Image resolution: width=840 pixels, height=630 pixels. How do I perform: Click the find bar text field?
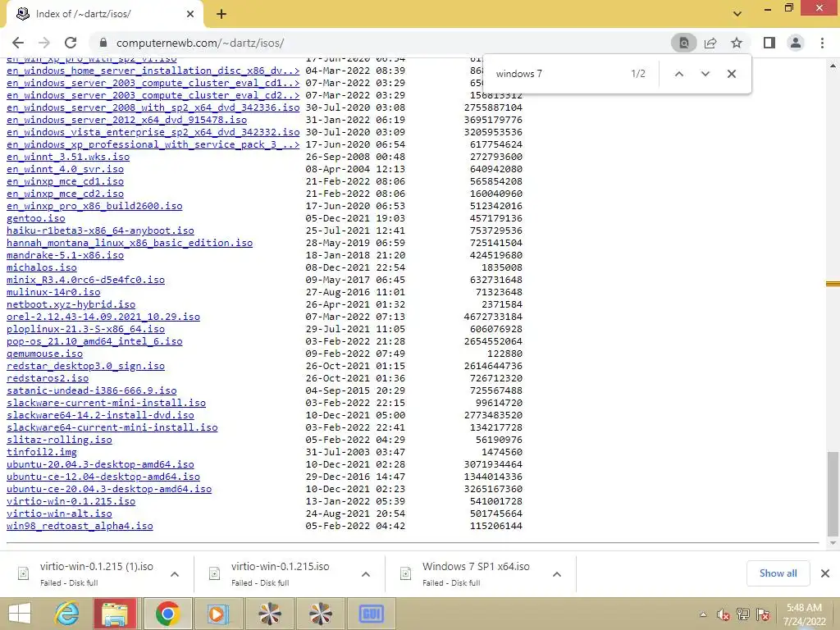(557, 74)
